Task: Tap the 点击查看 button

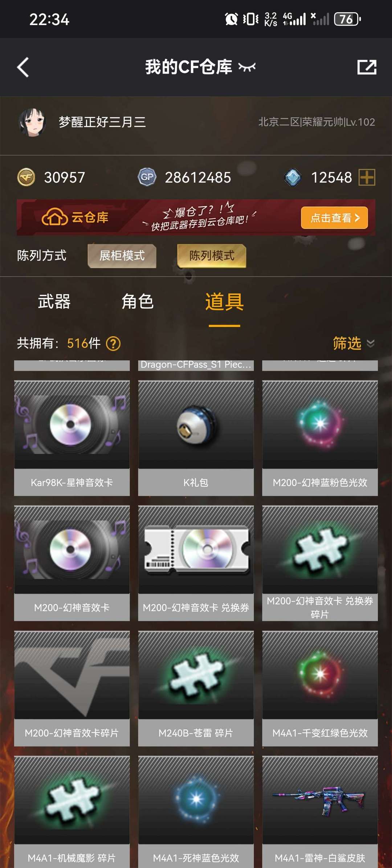Action: (x=334, y=218)
